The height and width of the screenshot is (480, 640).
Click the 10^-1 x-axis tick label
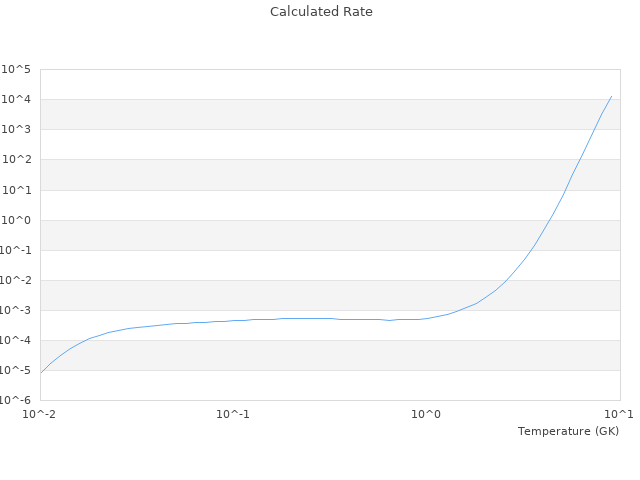tap(233, 414)
